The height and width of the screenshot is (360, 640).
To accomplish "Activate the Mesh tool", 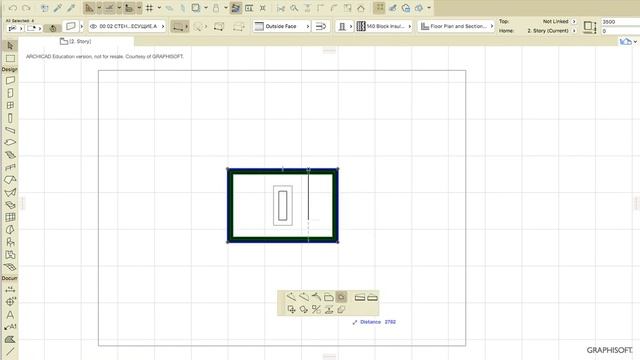I will [x=10, y=267].
